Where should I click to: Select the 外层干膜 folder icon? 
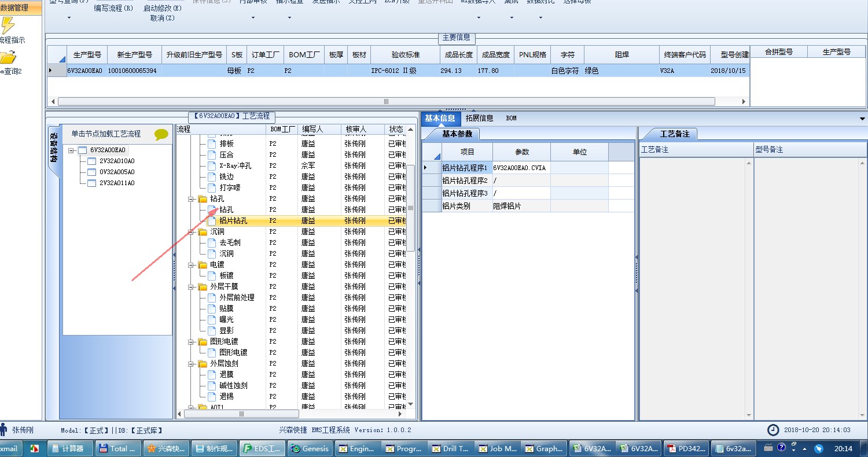[203, 286]
